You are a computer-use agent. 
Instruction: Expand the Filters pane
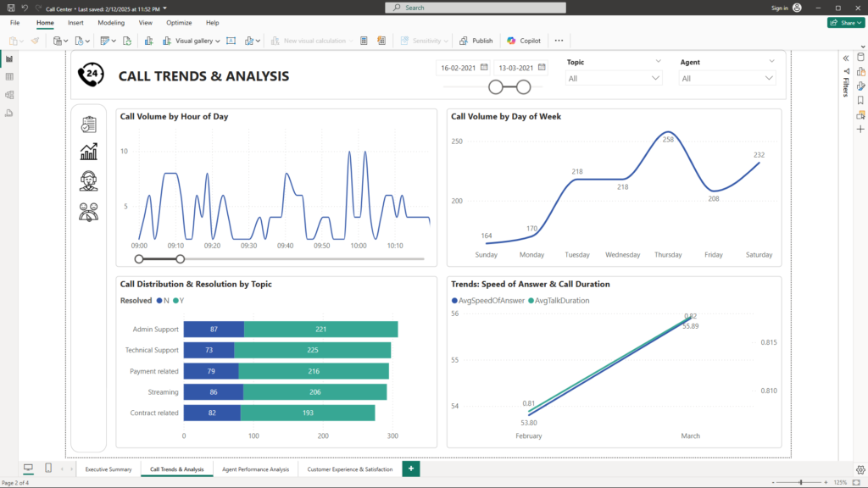(845, 58)
